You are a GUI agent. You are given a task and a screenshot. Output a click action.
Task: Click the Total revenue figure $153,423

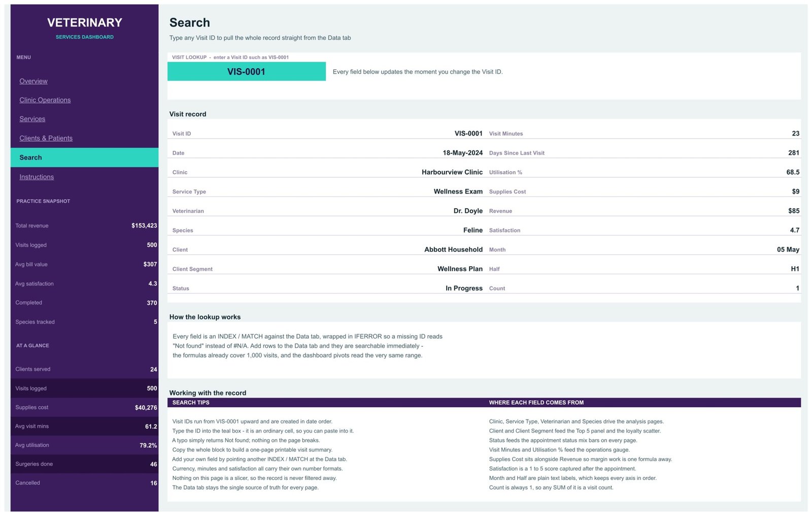point(144,225)
